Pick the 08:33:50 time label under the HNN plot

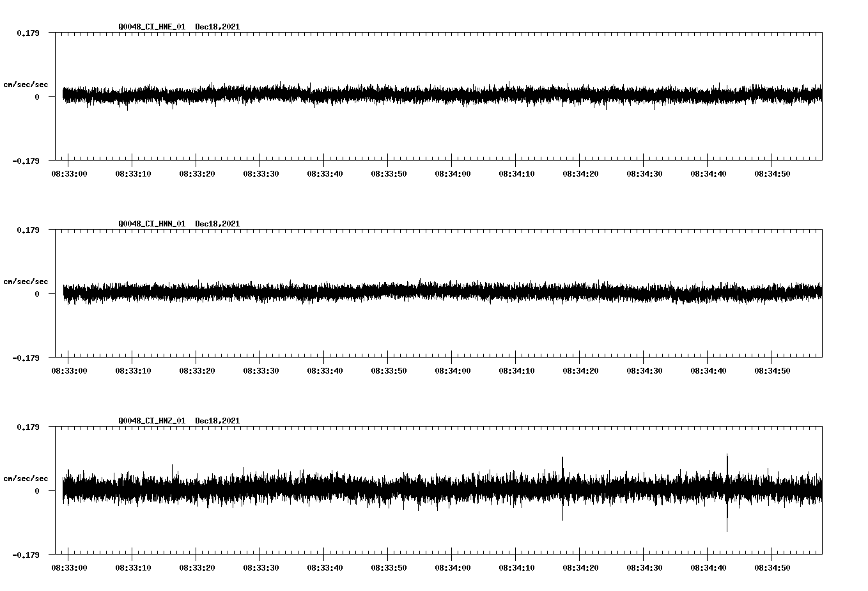pyautogui.click(x=389, y=370)
